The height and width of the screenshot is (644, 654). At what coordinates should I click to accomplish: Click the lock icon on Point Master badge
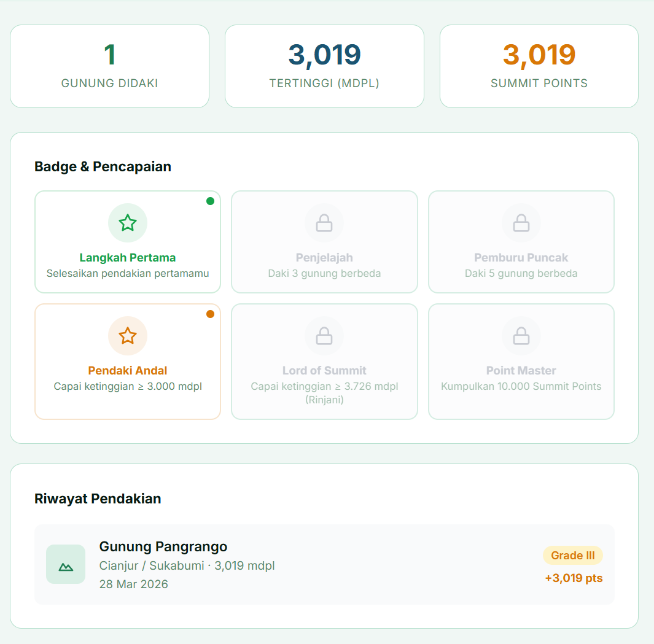(x=521, y=336)
